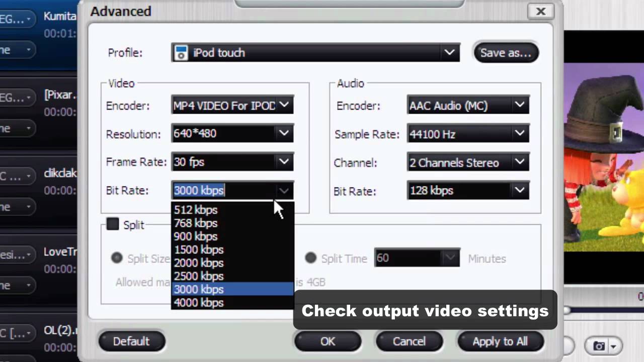The width and height of the screenshot is (644, 362).
Task: Open the Video Encoder dropdown
Action: 232,105
